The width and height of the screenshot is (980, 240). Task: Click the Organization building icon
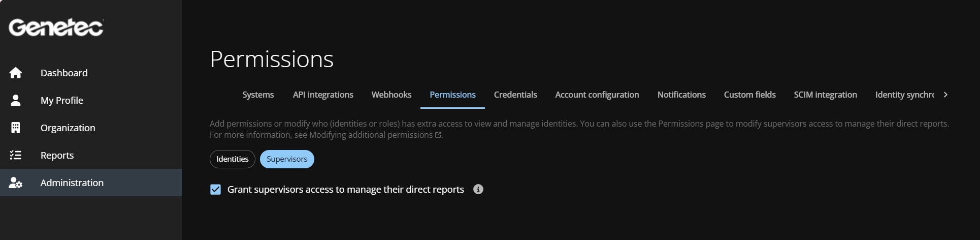tap(16, 128)
